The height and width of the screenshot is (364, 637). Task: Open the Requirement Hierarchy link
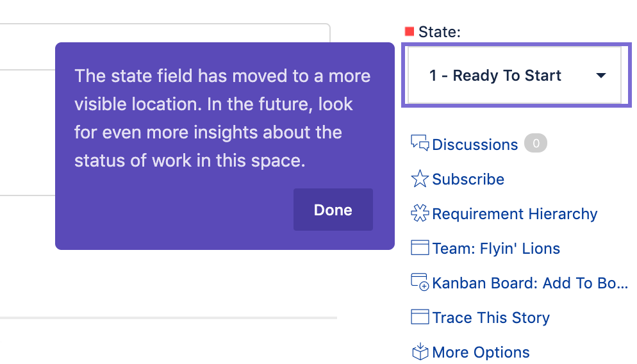tap(515, 213)
